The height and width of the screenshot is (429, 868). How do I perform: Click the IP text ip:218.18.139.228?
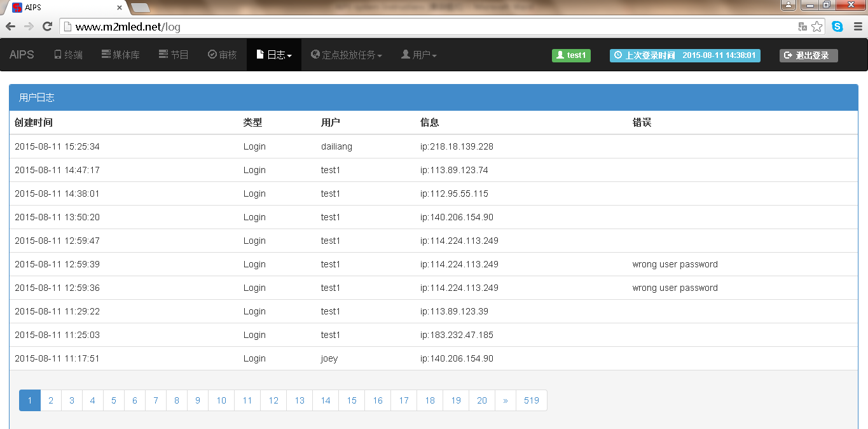pyautogui.click(x=457, y=146)
